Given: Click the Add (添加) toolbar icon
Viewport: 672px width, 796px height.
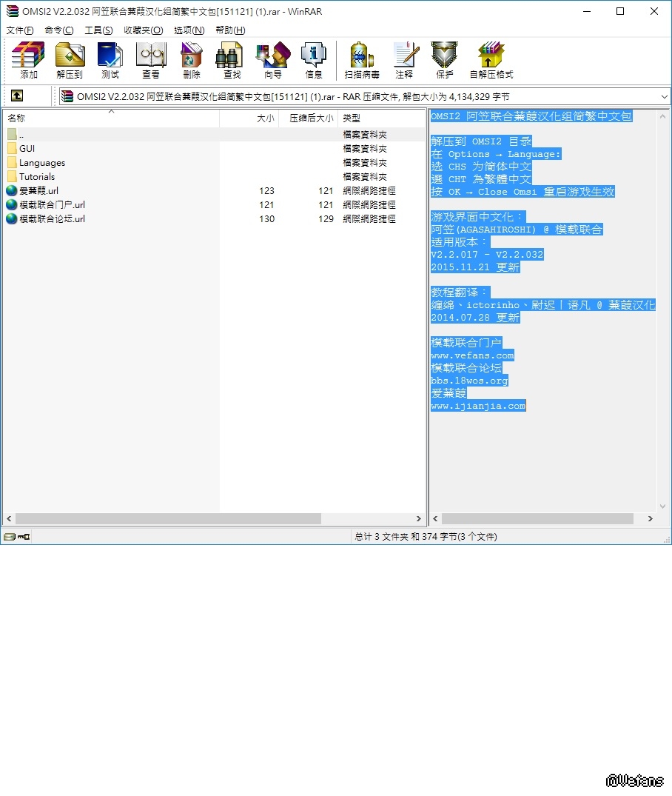Looking at the screenshot, I should click(x=28, y=60).
